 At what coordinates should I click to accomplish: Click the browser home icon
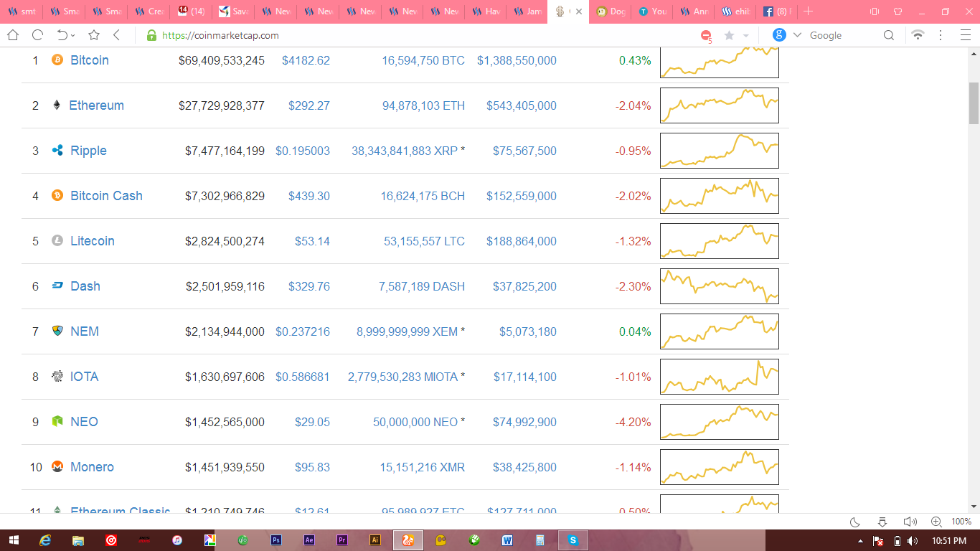point(13,35)
